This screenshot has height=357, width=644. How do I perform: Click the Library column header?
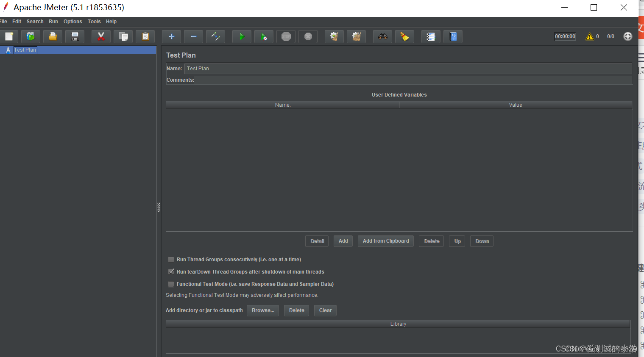[398, 324]
